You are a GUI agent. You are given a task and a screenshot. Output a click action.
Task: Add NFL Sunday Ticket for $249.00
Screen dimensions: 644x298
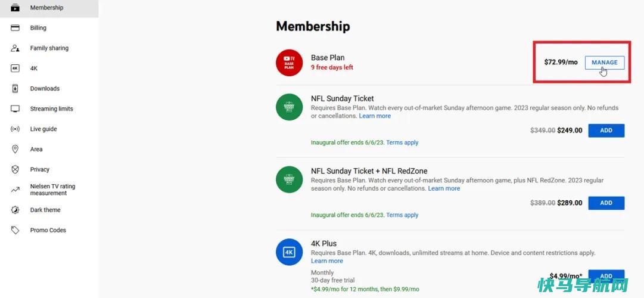(606, 131)
